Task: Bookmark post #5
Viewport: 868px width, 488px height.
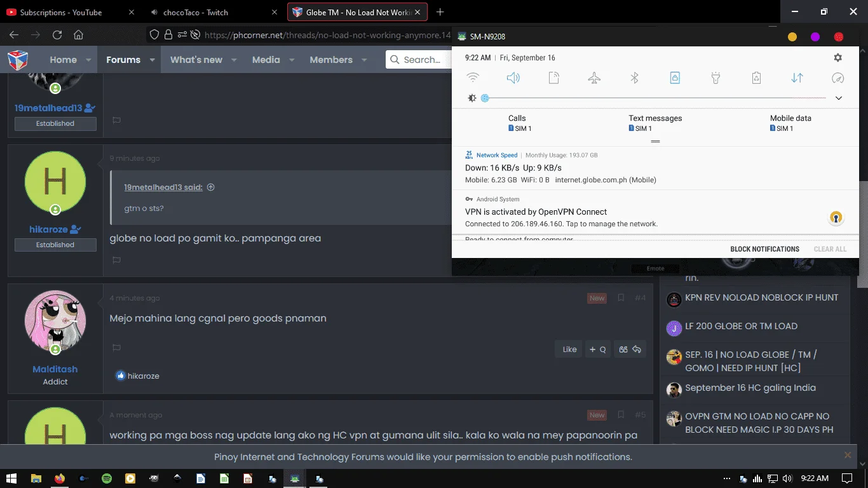Action: coord(621,415)
